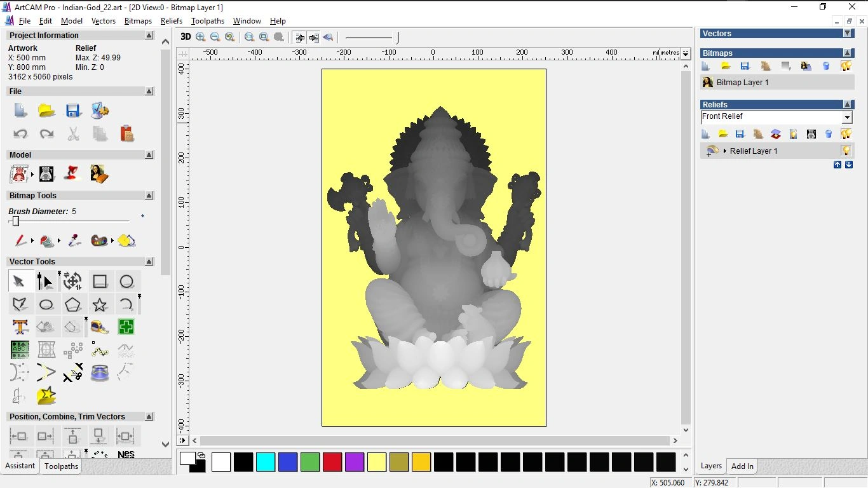Select the Create Ellipse vector tool
This screenshot has height=488, width=868.
46,304
